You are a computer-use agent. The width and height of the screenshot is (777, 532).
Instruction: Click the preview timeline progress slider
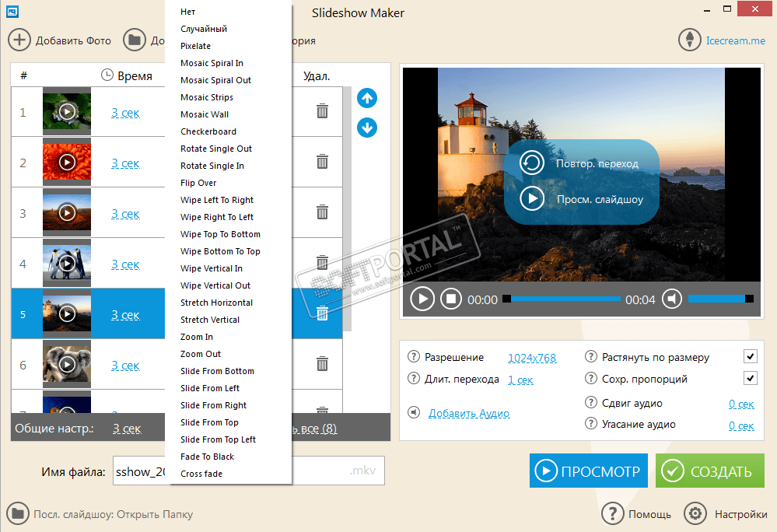[562, 299]
